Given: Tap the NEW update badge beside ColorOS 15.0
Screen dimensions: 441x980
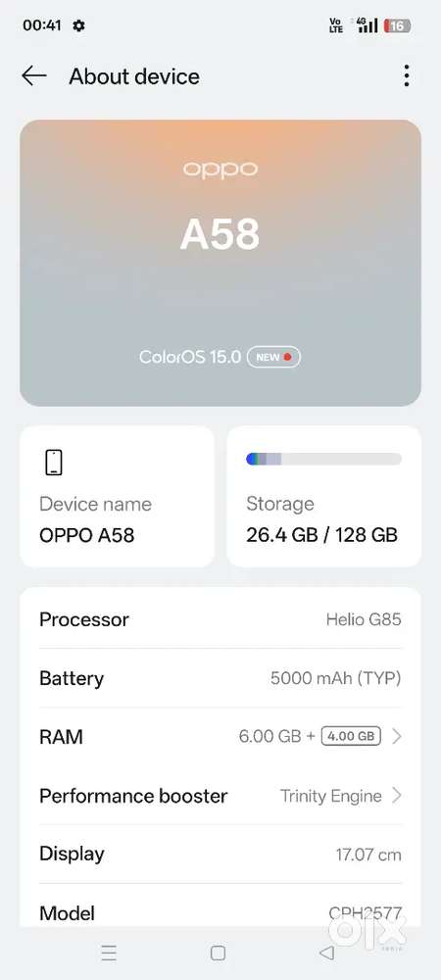Looking at the screenshot, I should click(x=273, y=357).
